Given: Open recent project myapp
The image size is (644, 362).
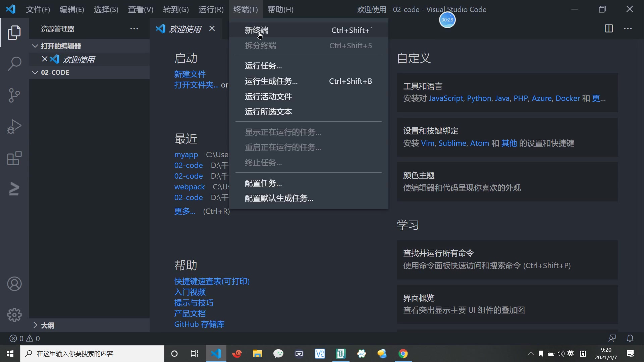Looking at the screenshot, I should tap(186, 155).
